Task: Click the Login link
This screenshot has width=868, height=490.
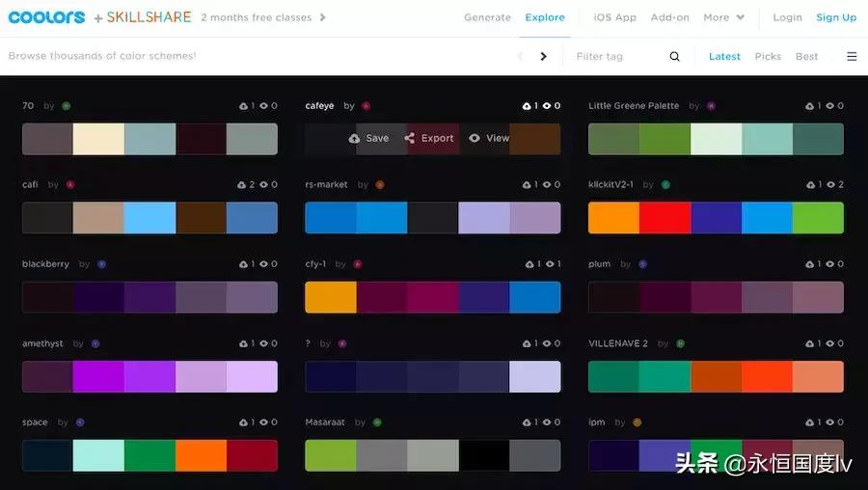Action: click(787, 17)
